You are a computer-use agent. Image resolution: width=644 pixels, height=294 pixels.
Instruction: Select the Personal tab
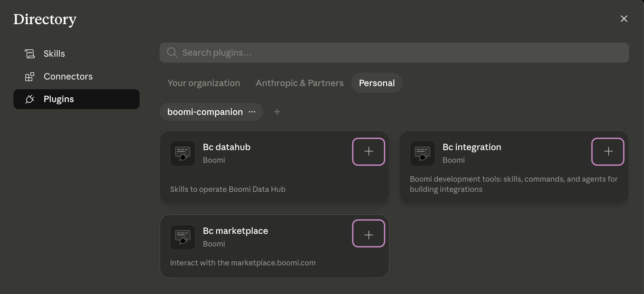377,83
